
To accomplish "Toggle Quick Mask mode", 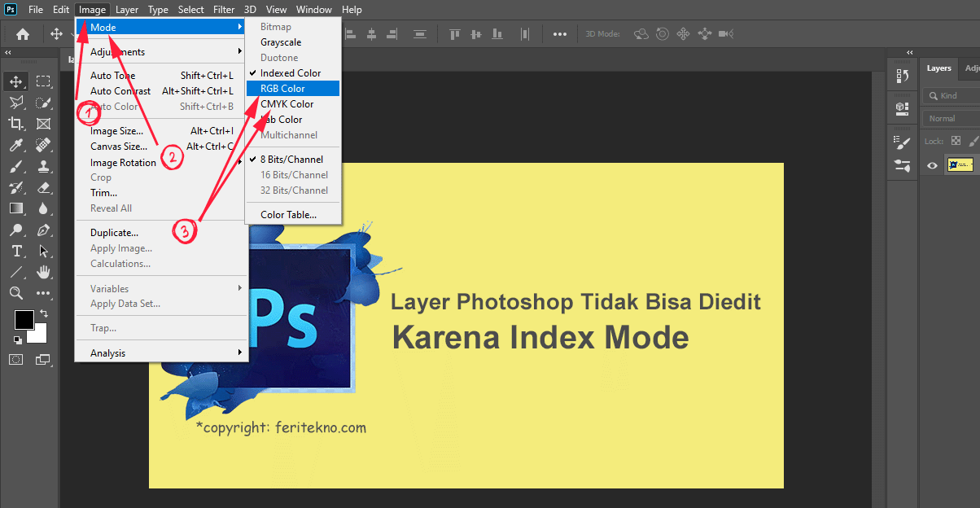I will (15, 359).
